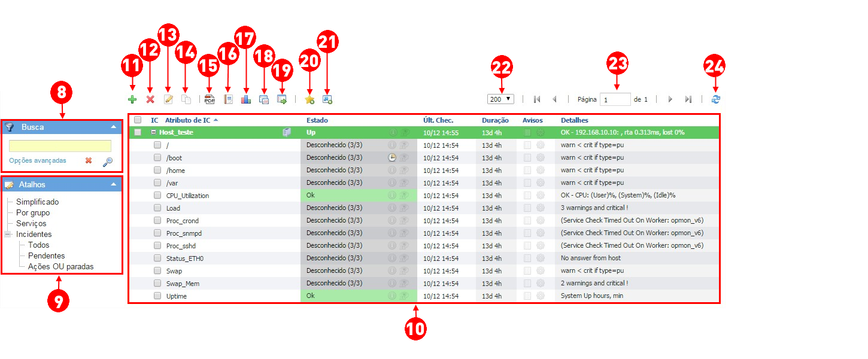Open the bar chart graph icon

(x=246, y=100)
